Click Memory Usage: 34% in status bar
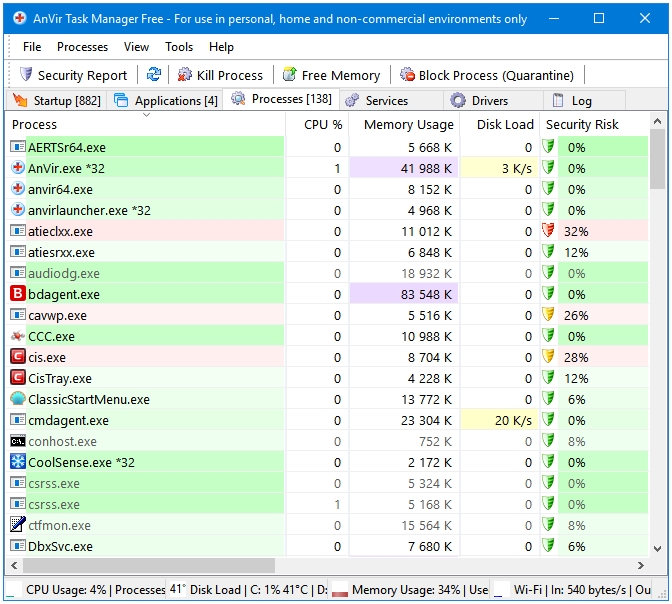The height and width of the screenshot is (604, 672). (x=406, y=589)
